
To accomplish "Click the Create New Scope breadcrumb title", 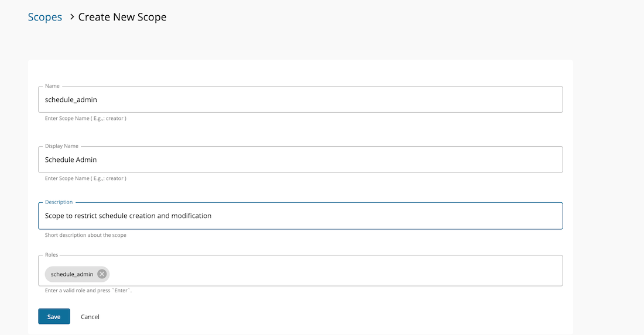I will pos(122,17).
